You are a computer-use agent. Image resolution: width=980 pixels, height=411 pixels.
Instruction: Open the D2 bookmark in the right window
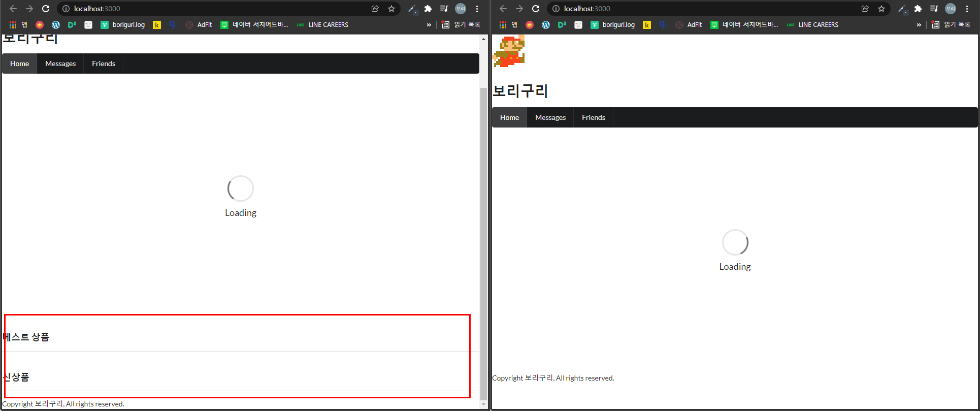562,24
